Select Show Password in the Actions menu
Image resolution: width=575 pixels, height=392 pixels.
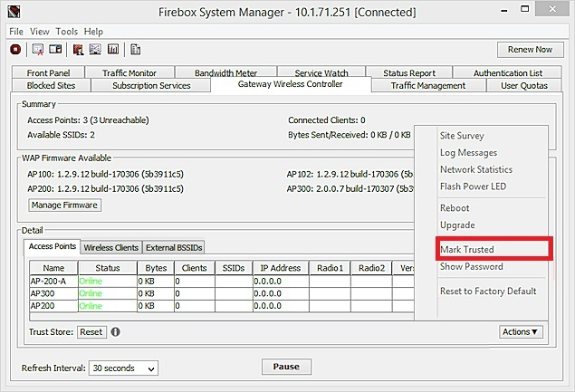click(x=471, y=266)
